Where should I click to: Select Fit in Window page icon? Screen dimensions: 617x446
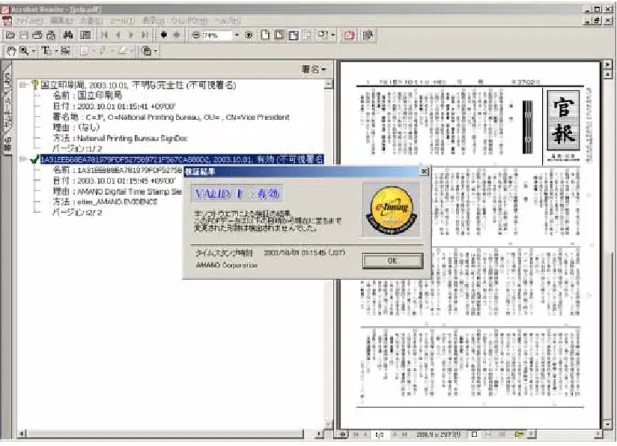click(x=279, y=35)
